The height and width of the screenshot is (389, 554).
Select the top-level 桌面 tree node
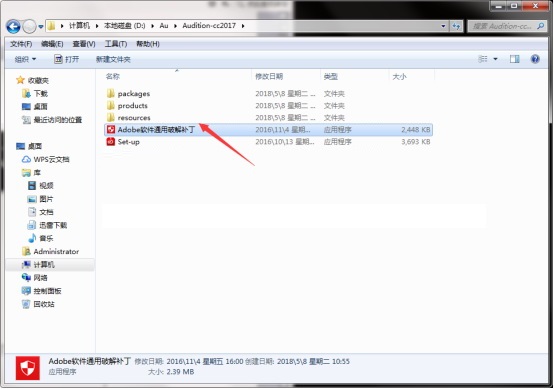pyautogui.click(x=35, y=146)
